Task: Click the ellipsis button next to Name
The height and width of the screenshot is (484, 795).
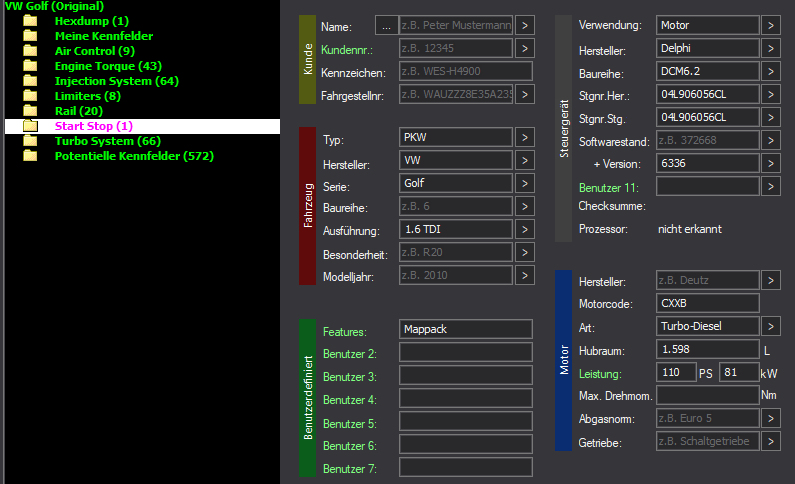Action: click(x=386, y=25)
